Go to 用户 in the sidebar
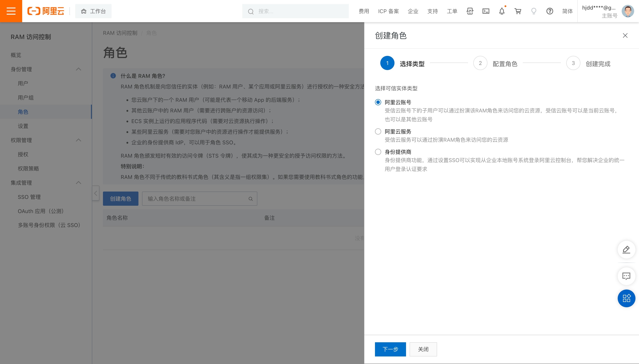 (x=23, y=83)
